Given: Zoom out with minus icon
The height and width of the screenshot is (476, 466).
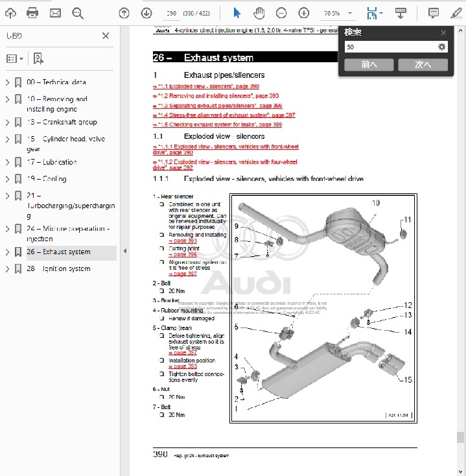Looking at the screenshot, I should [281, 14].
